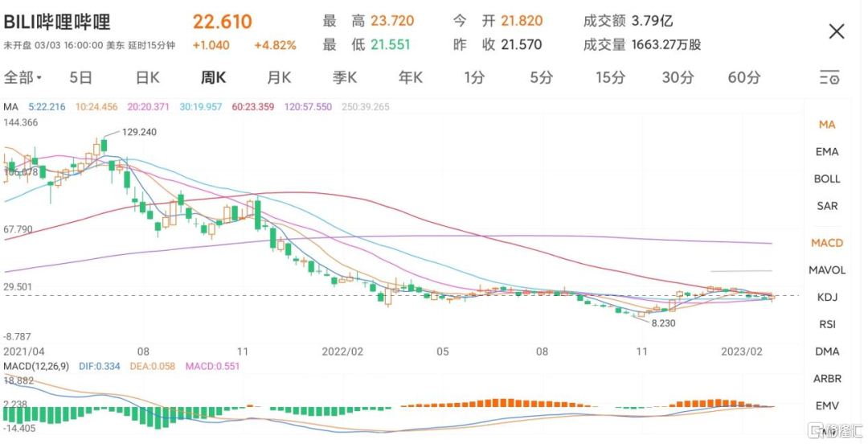Click the 129.240 peak price label
Image resolution: width=868 pixels, height=444 pixels.
(139, 132)
